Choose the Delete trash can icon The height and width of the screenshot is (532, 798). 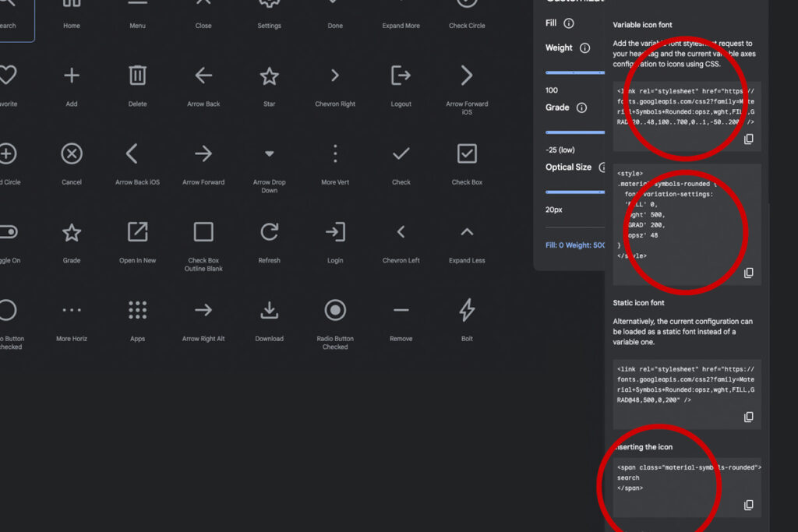(137, 76)
